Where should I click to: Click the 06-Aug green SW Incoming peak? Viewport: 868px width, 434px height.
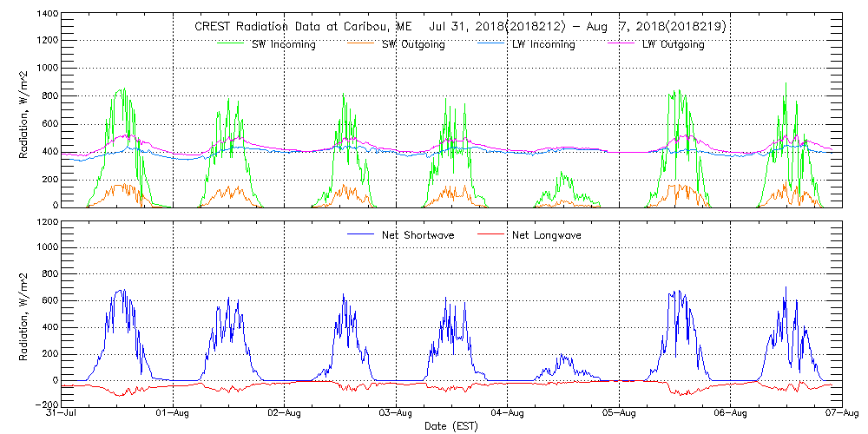(x=786, y=84)
